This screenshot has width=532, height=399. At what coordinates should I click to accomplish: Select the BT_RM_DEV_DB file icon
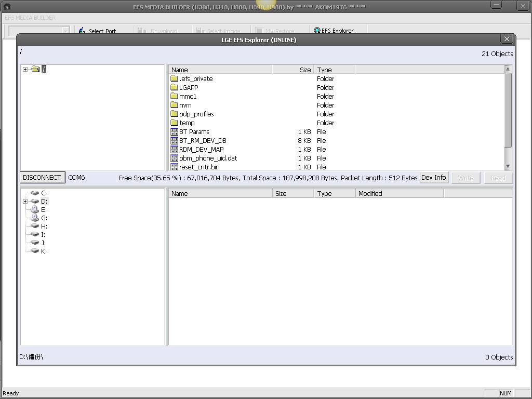pos(175,140)
